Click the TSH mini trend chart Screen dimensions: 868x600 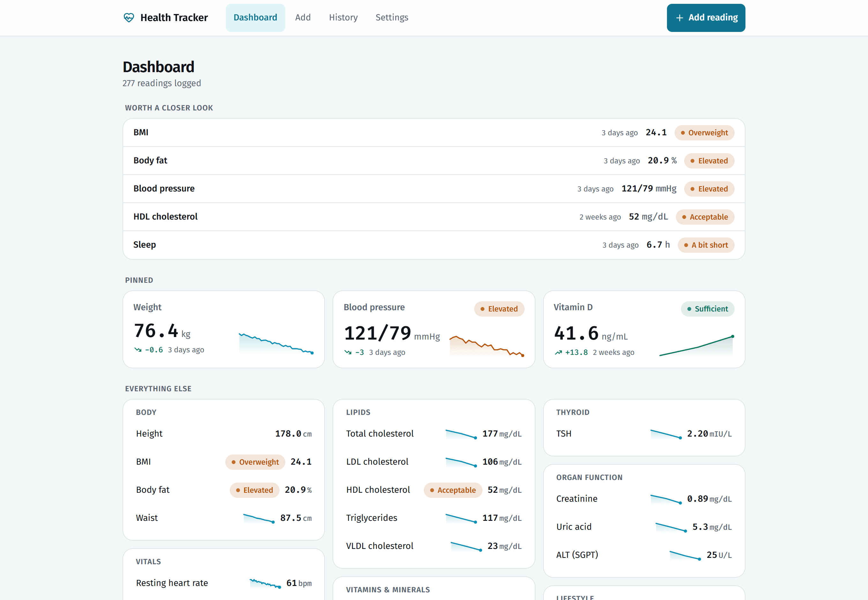click(666, 434)
